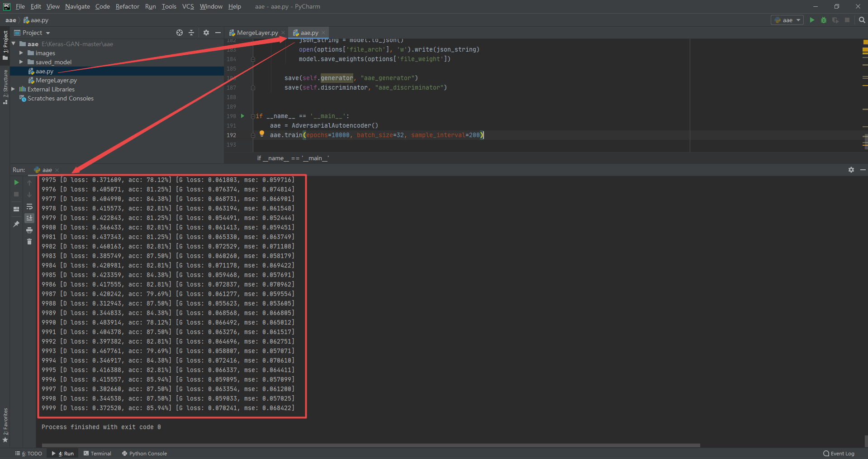Run aae from the top toolbar
Screen dimensions: 868x459
pyautogui.click(x=812, y=20)
